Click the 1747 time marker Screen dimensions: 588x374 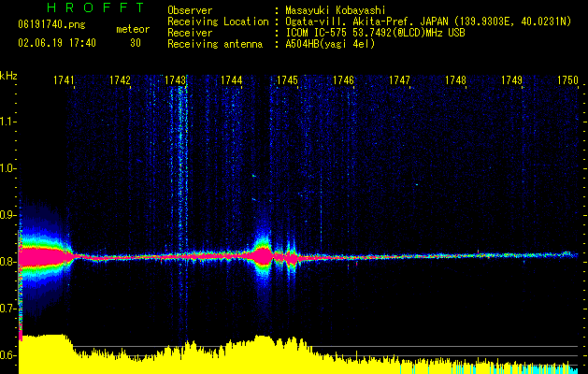click(x=399, y=80)
